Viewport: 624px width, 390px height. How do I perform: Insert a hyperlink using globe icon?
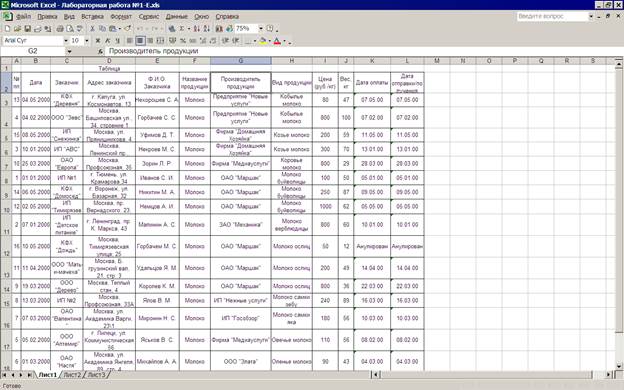point(172,29)
